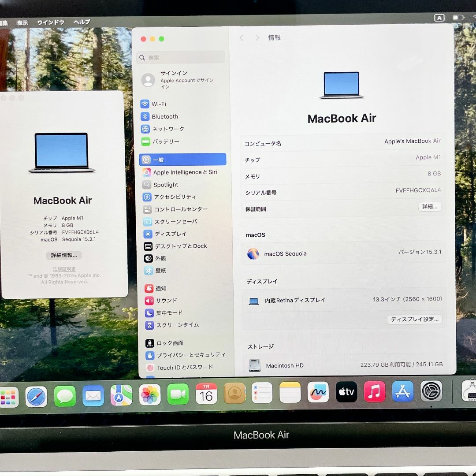Click the macOS Sequoia row
The height and width of the screenshot is (476, 476).
[344, 253]
